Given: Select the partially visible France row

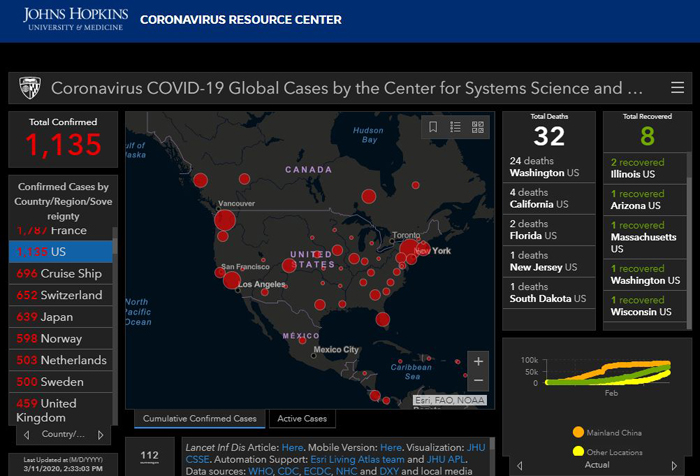Looking at the screenshot, I should coord(61,231).
